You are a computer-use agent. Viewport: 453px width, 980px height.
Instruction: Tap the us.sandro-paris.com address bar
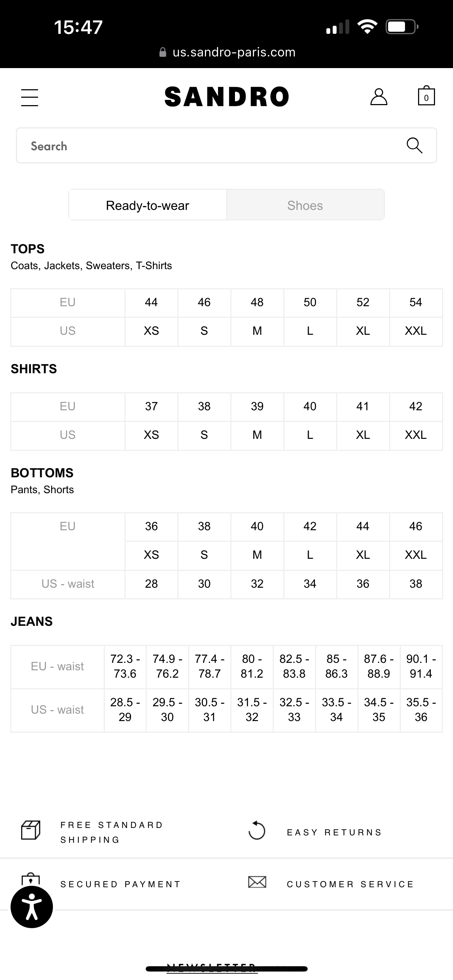point(228,52)
